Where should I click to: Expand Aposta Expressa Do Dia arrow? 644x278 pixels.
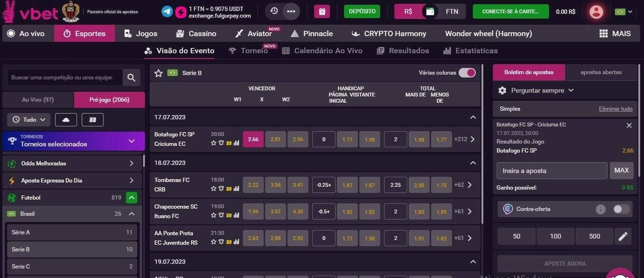click(132, 181)
